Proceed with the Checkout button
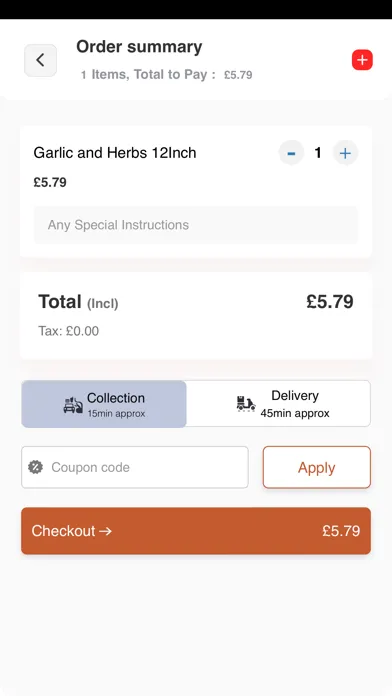The height and width of the screenshot is (696, 392). 196,531
